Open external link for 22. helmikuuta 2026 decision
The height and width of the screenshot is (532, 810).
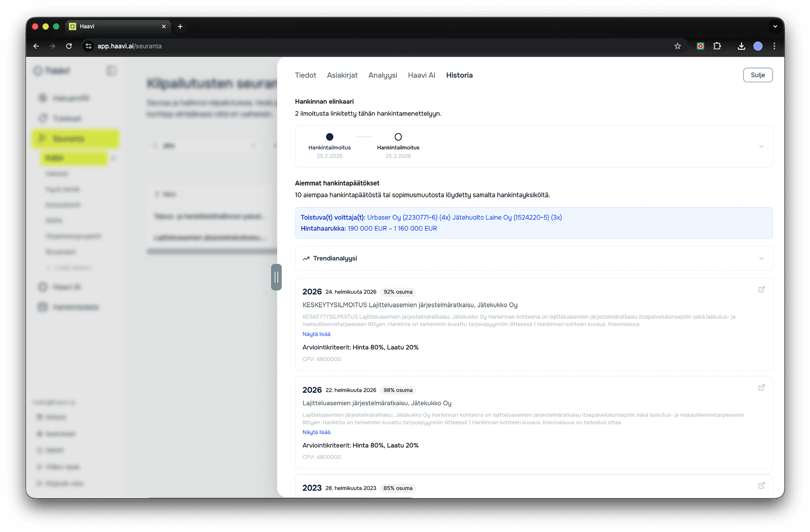pos(761,388)
